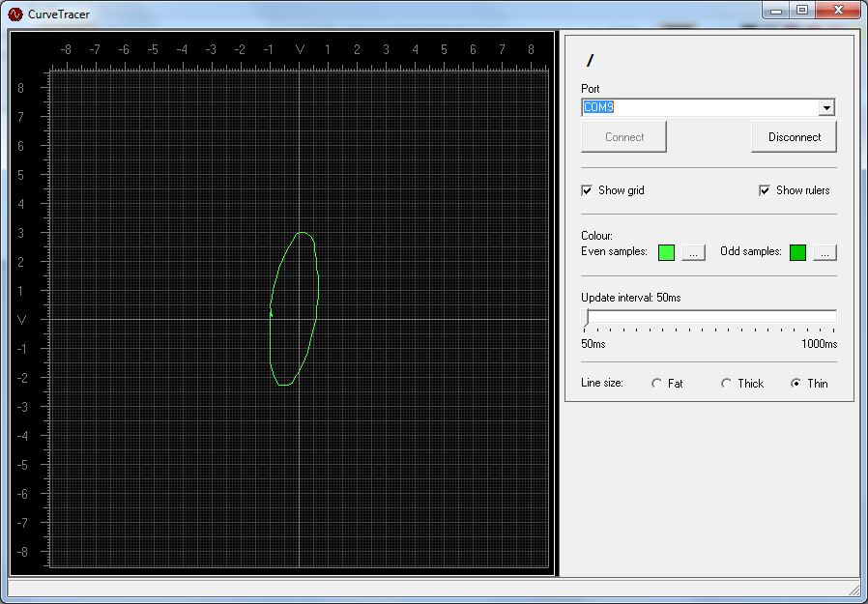This screenshot has width=868, height=604.
Task: Click the 50ms slider start label
Action: (x=593, y=344)
